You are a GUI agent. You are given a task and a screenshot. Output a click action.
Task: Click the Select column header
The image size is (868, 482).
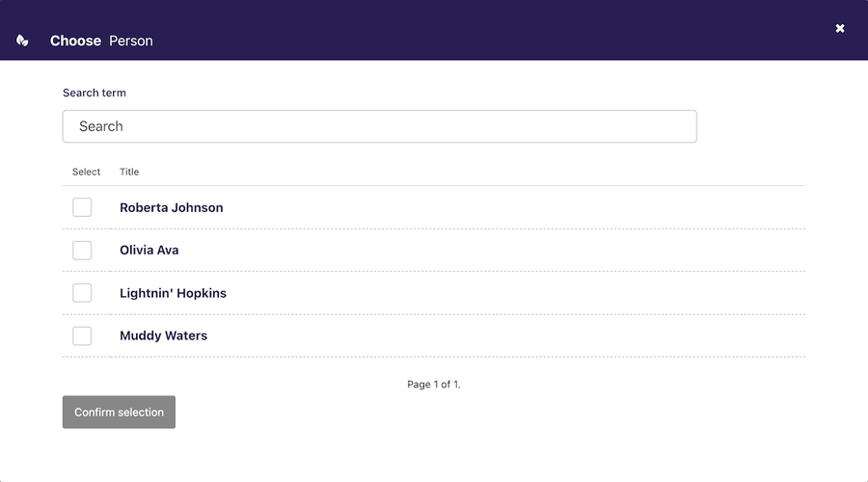click(x=86, y=172)
